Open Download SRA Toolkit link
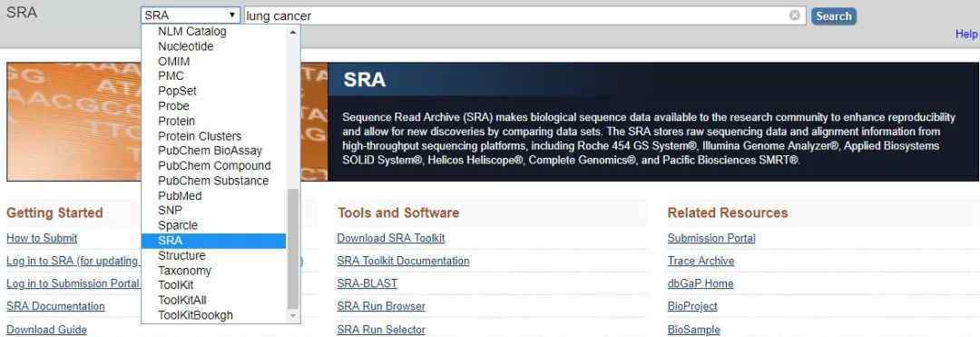Image resolution: width=980 pixels, height=337 pixels. pos(391,238)
